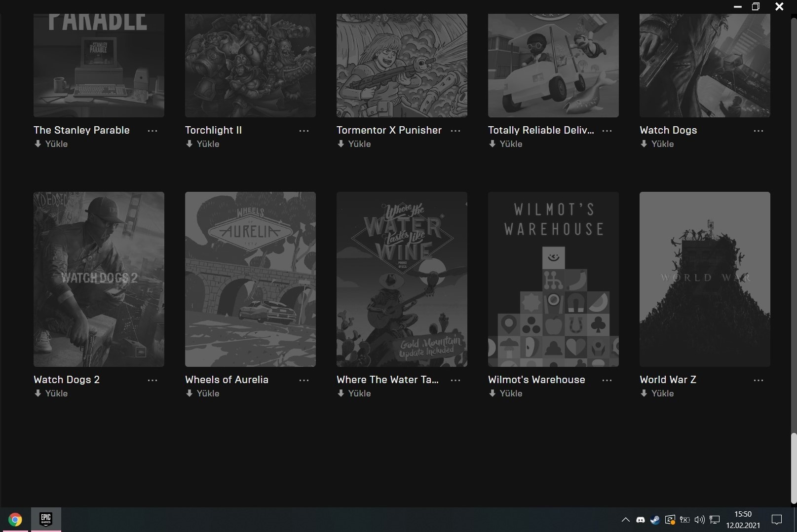Click the title text "Watch Dogs"
The image size is (797, 532).
coord(668,130)
